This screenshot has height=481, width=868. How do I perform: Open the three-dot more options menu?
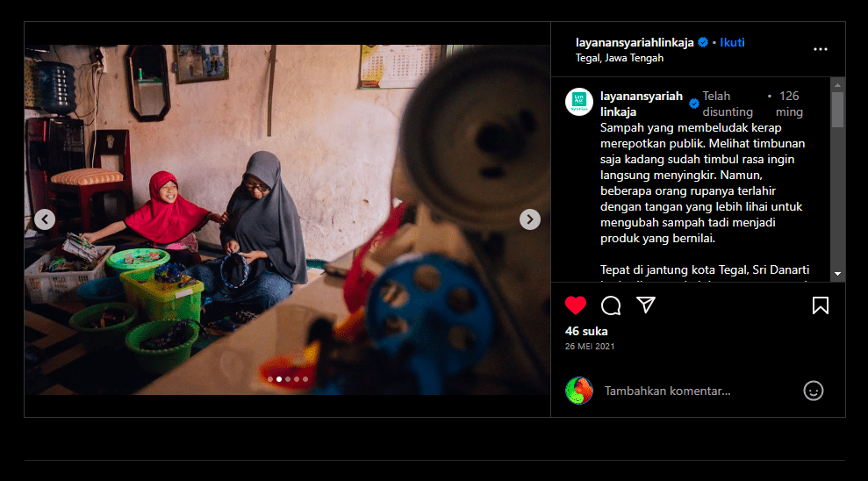pyautogui.click(x=820, y=50)
